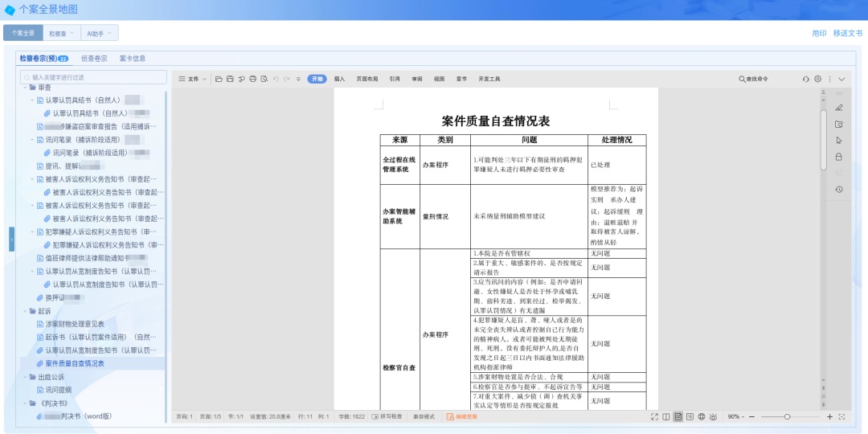Open the 开发工具 ribbon tab
This screenshot has width=868, height=434.
[489, 79]
